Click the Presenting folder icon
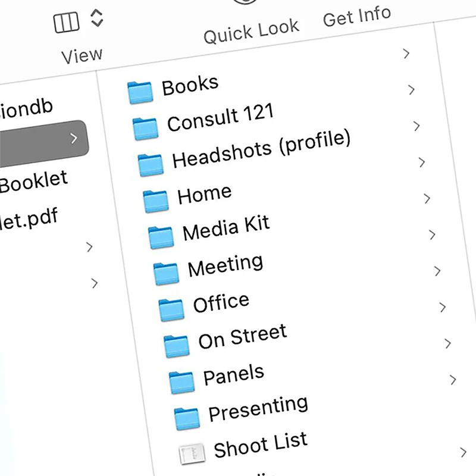 [x=186, y=417]
